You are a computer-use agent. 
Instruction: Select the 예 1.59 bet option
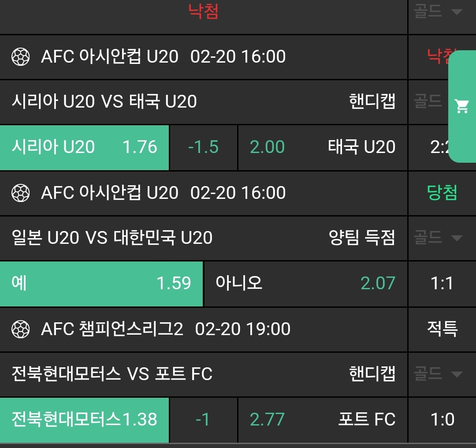(x=101, y=284)
